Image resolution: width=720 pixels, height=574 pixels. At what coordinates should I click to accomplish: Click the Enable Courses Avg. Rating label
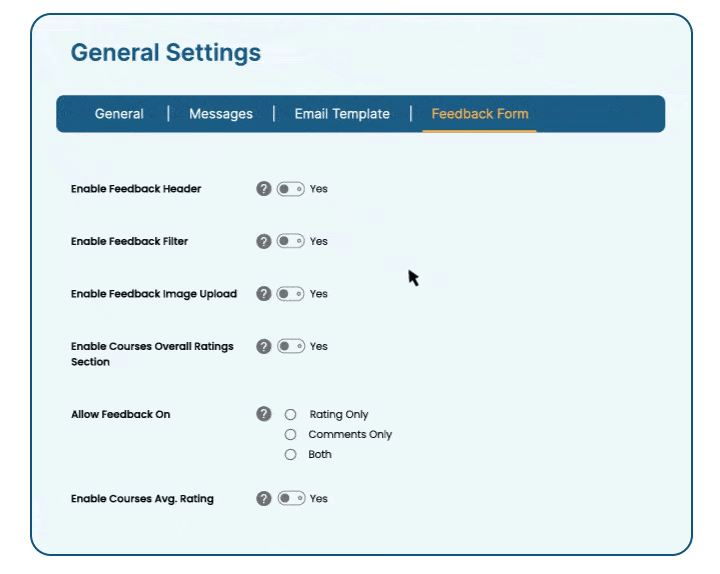(x=142, y=499)
